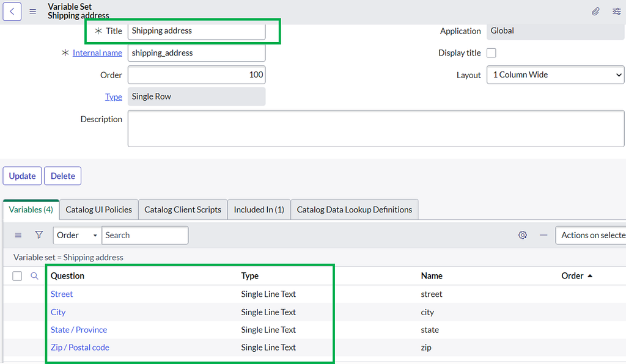Click the Name column header

tap(432, 276)
